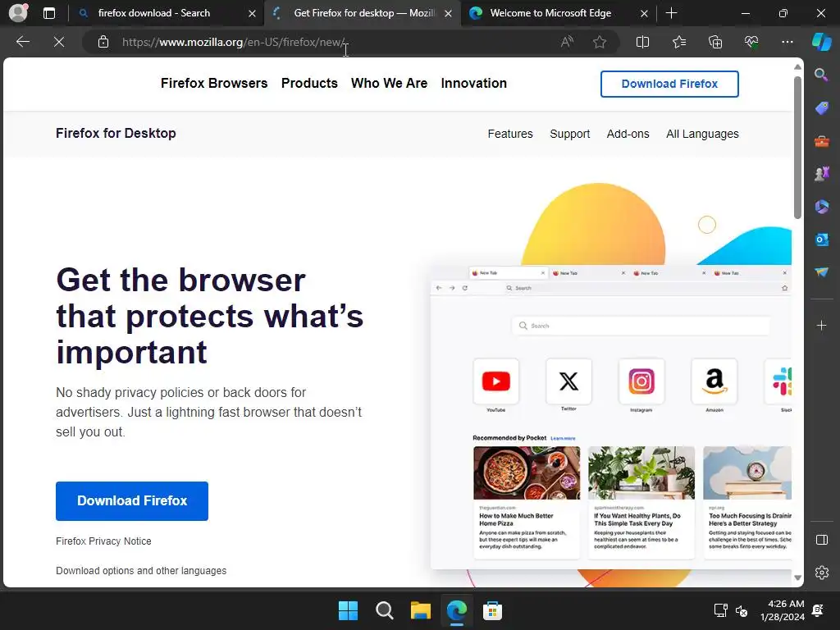Open the taskbar Search icon
Viewport: 840px width, 630px height.
coord(384,610)
